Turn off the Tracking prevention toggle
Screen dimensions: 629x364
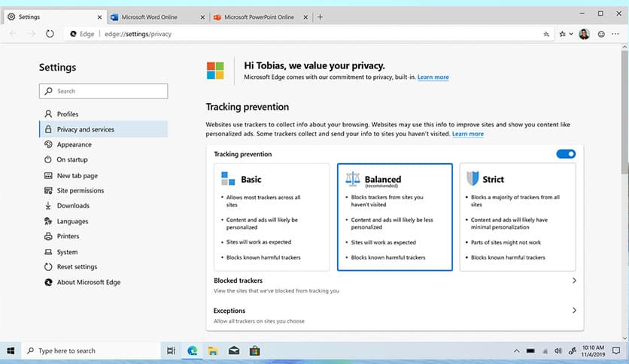(566, 154)
